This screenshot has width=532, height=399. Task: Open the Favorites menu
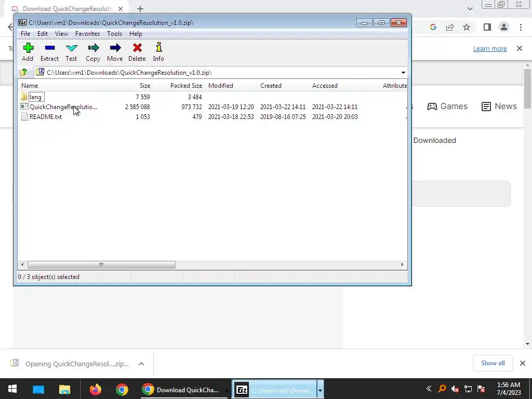click(x=87, y=34)
